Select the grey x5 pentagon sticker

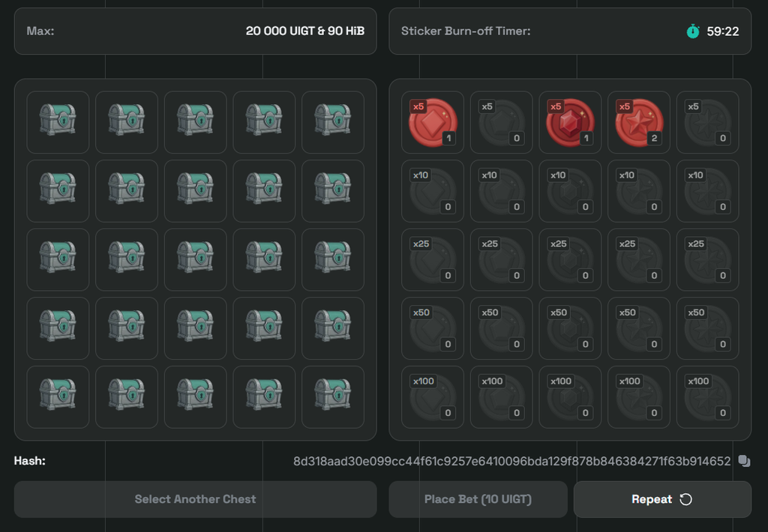coord(502,122)
